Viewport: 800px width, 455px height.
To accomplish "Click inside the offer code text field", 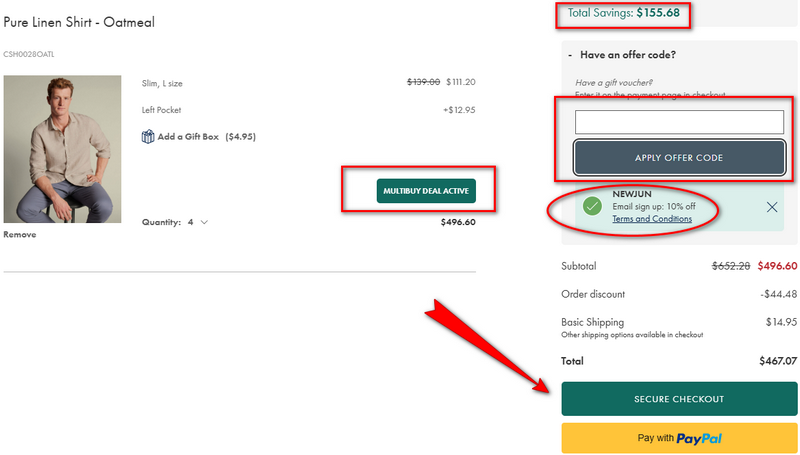I will (679, 122).
